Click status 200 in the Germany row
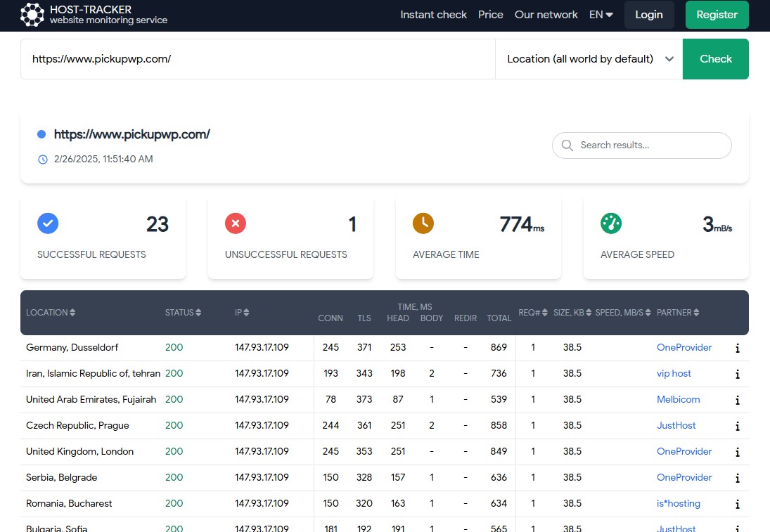The image size is (770, 532). pyautogui.click(x=174, y=347)
